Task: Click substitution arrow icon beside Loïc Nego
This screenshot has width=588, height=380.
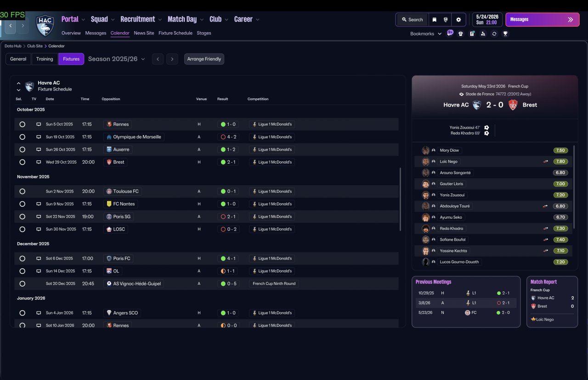Action: 546,162
